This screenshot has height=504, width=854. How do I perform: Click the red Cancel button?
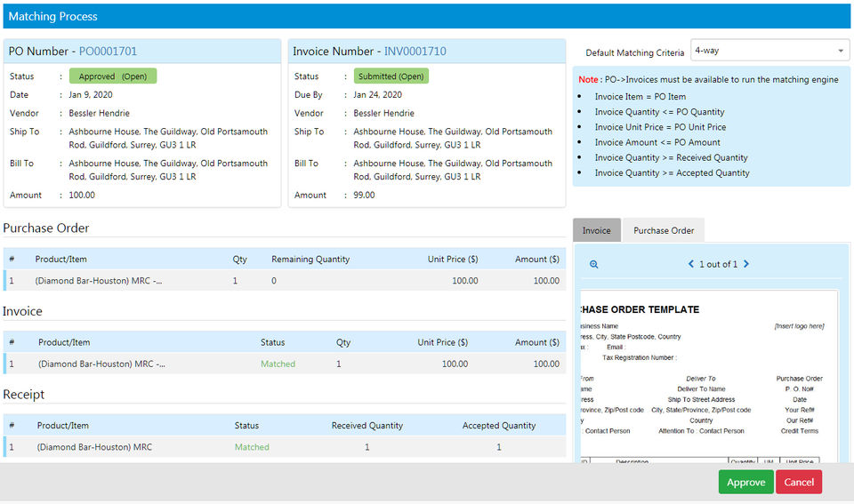[x=799, y=483]
